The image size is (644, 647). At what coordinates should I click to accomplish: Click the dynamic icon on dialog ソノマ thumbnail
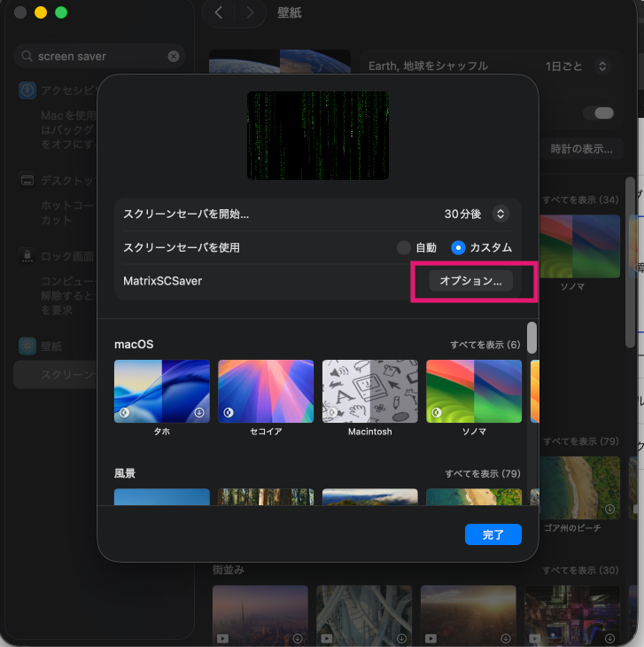437,412
